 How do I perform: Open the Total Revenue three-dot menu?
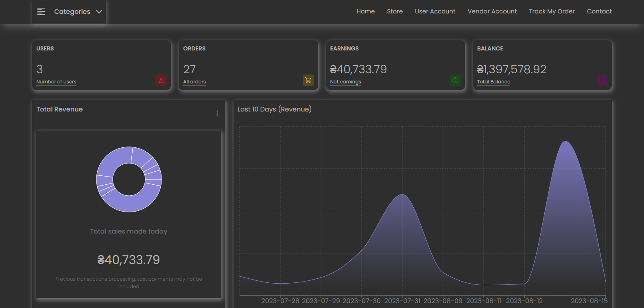[x=217, y=113]
